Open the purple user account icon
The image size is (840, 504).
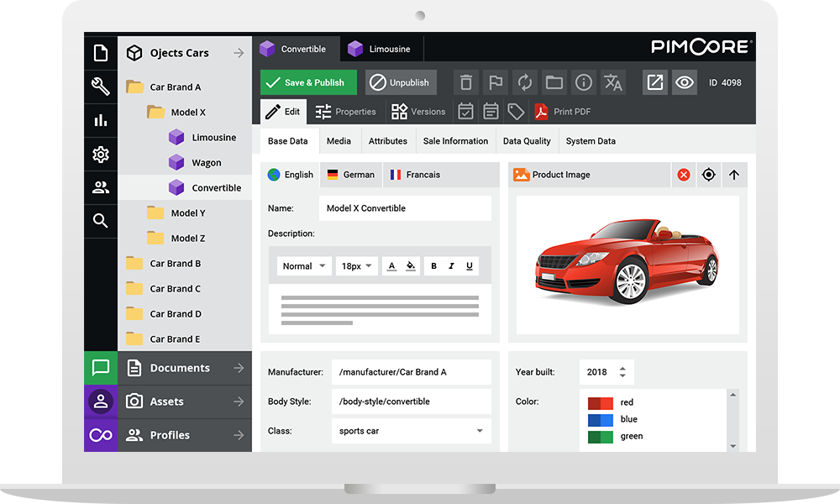pos(101,402)
